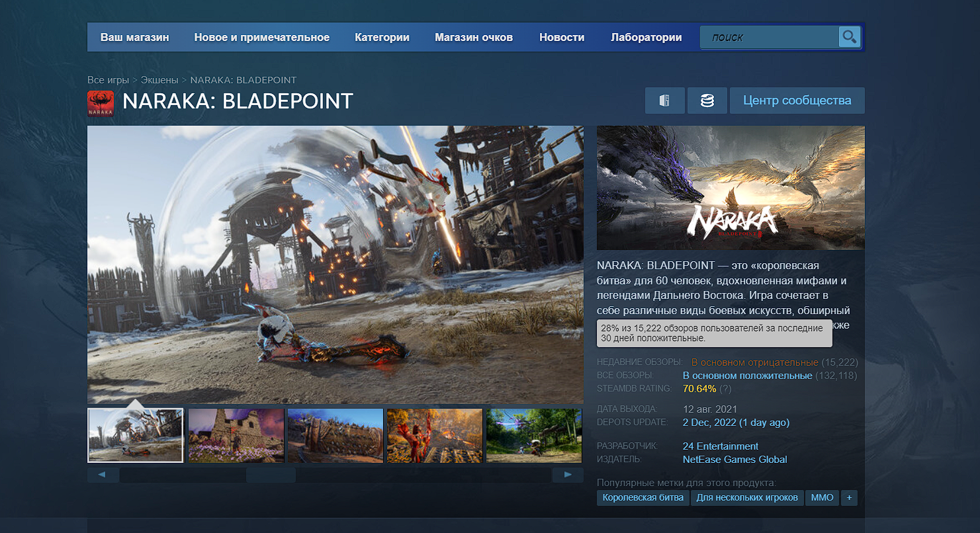Expand the "Новое и примечательное" menu

click(261, 38)
